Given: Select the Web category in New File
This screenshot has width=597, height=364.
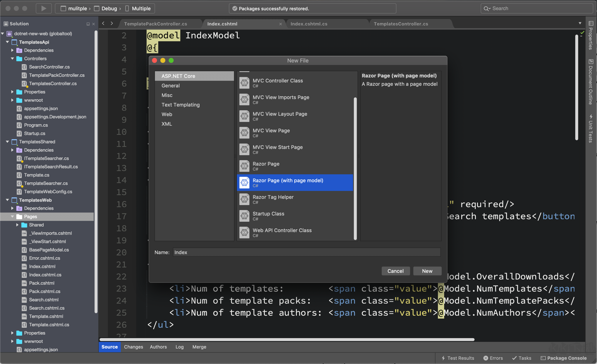Looking at the screenshot, I should click(167, 114).
